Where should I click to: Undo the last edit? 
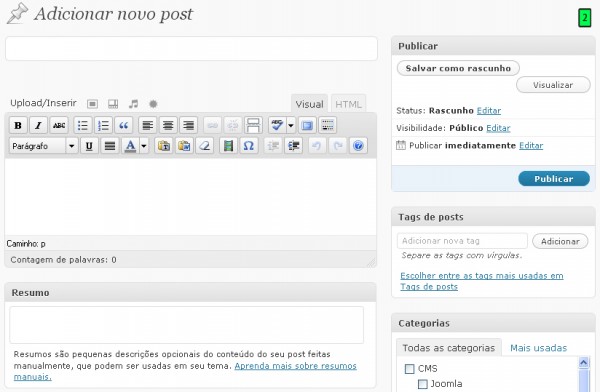pos(317,146)
